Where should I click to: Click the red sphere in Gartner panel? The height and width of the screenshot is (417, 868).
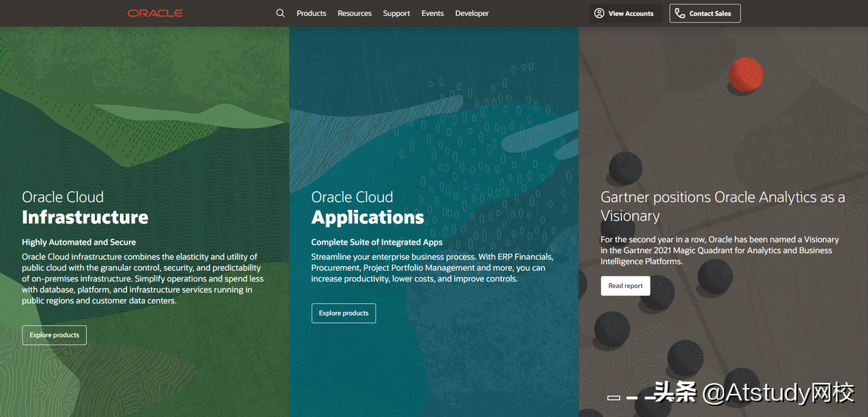746,75
